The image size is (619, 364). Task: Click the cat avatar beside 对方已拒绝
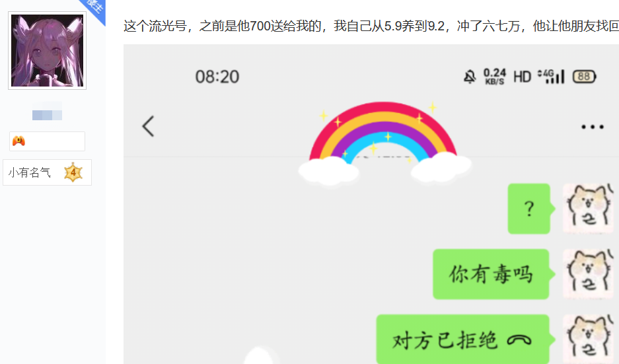pos(589,339)
